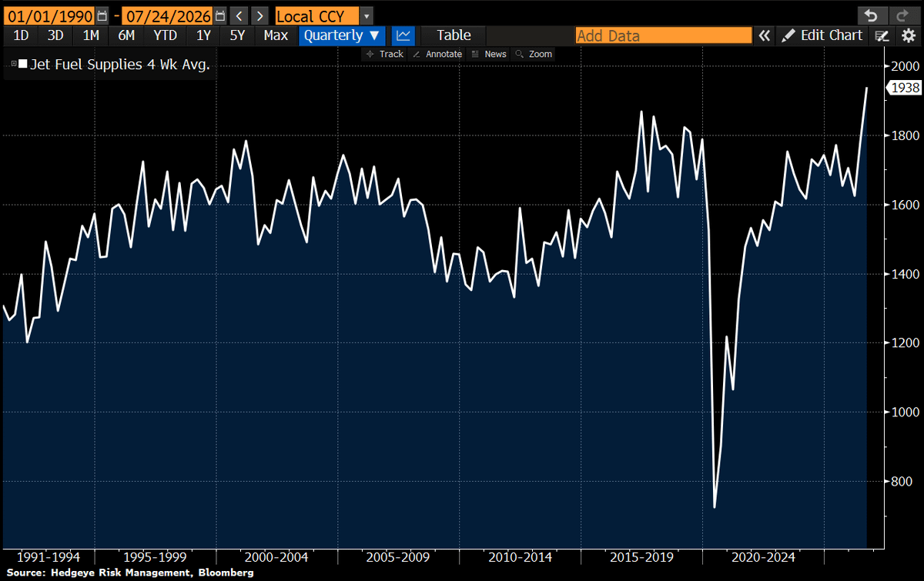The image size is (924, 581).
Task: Click the 1991-1994 x-axis label
Action: click(x=48, y=556)
